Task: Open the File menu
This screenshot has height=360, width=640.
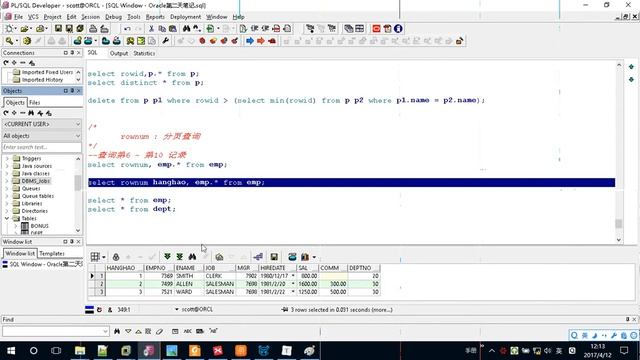Action: [x=18, y=17]
